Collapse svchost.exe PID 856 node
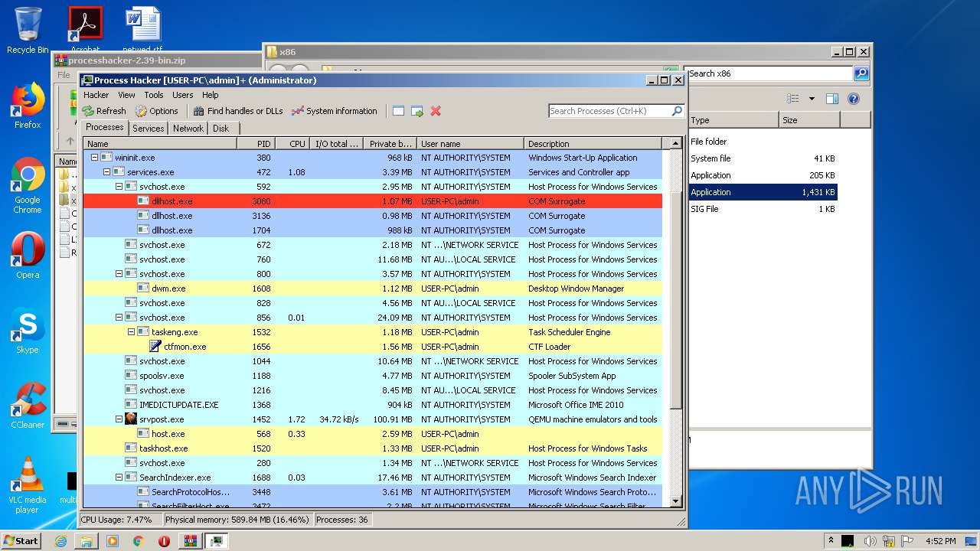Viewport: 980px width, 551px height. (x=119, y=318)
